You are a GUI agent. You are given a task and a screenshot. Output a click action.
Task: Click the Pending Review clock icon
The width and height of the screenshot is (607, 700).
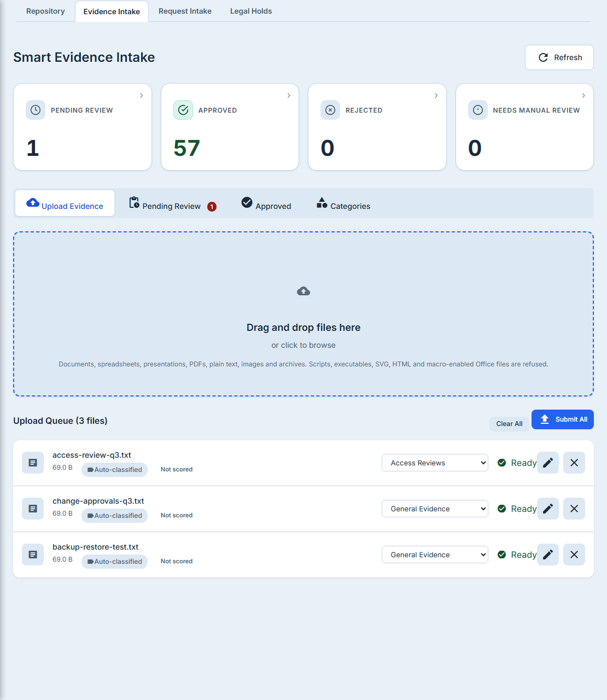[x=36, y=110]
